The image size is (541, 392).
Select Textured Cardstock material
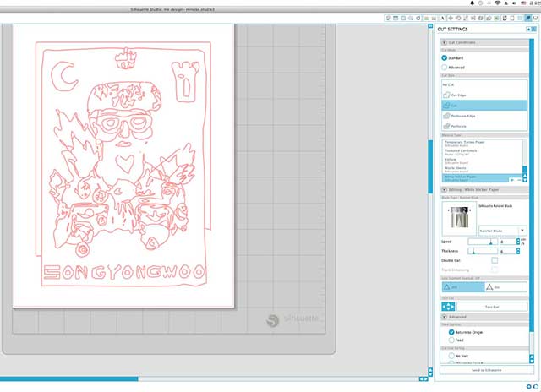pos(483,152)
